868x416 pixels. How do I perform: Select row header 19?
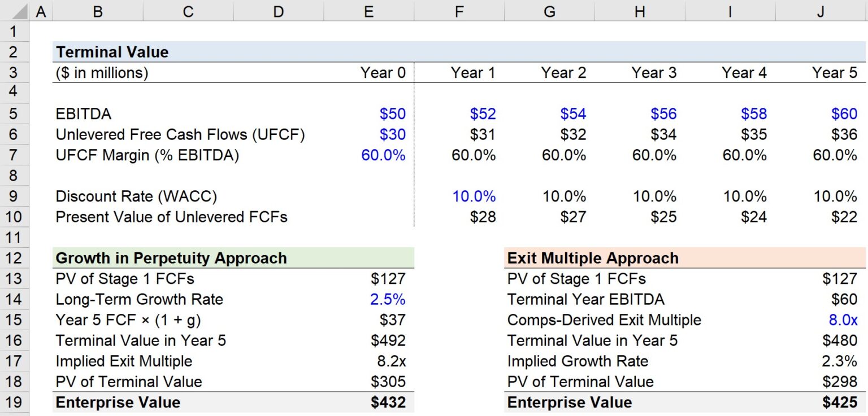tap(15, 402)
